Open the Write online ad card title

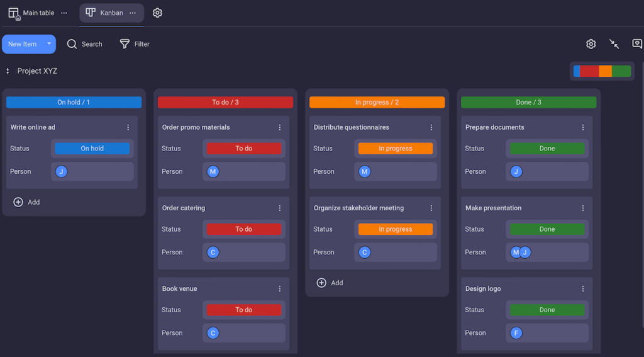point(33,127)
